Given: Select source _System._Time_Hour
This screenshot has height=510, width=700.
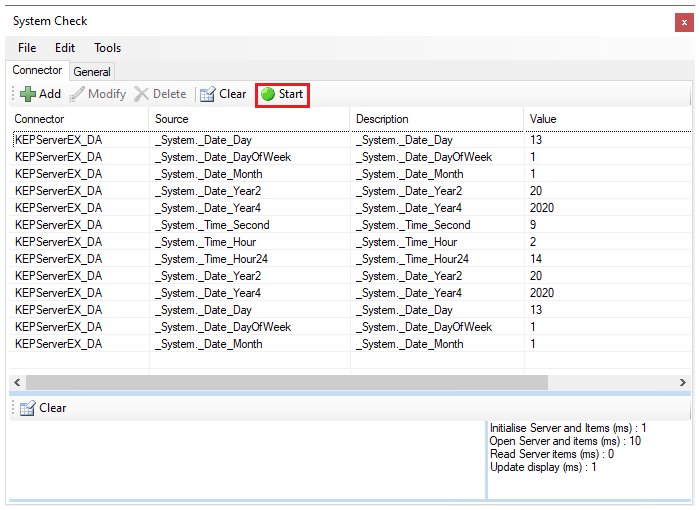Looking at the screenshot, I should point(206,242).
